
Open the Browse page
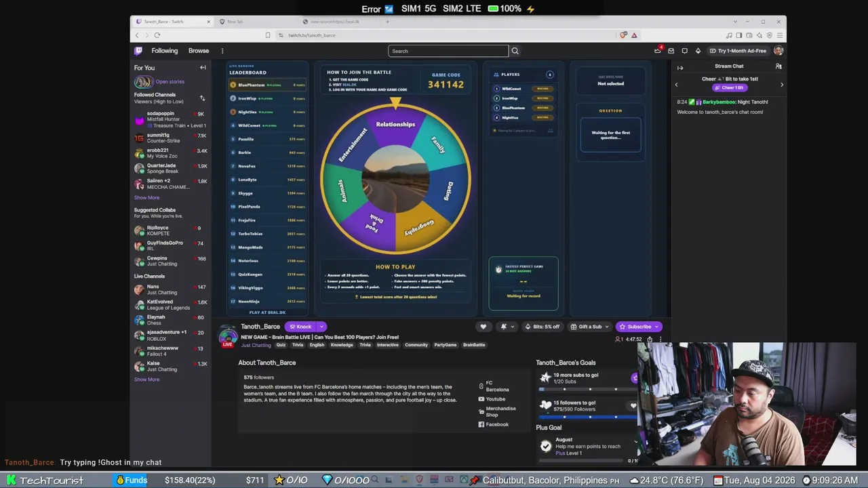click(x=199, y=51)
